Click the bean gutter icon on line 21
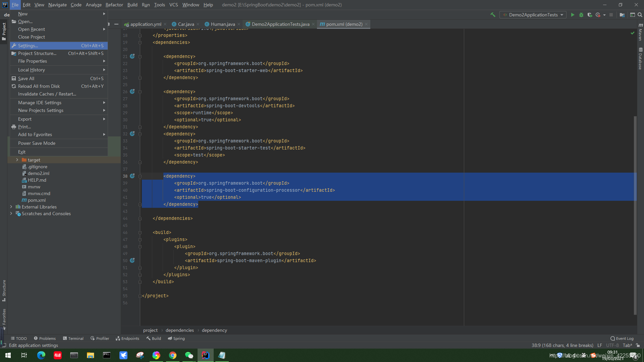 (x=132, y=56)
